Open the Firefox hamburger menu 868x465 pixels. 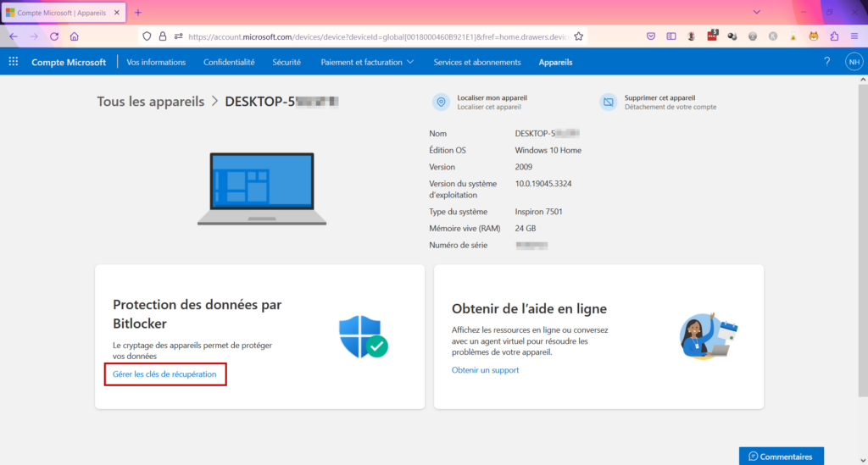(854, 36)
